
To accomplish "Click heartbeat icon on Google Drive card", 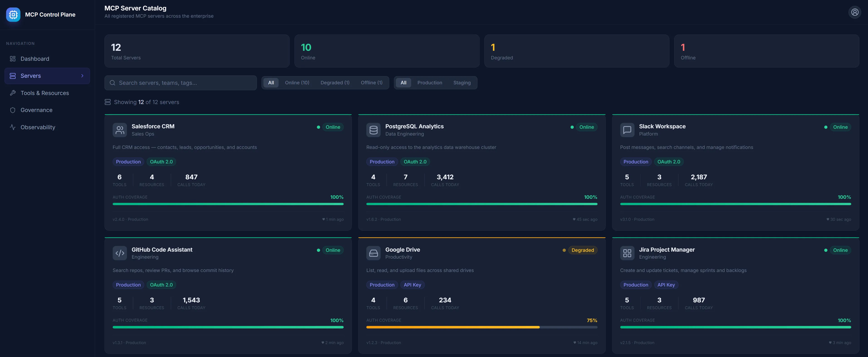I will point(575,342).
